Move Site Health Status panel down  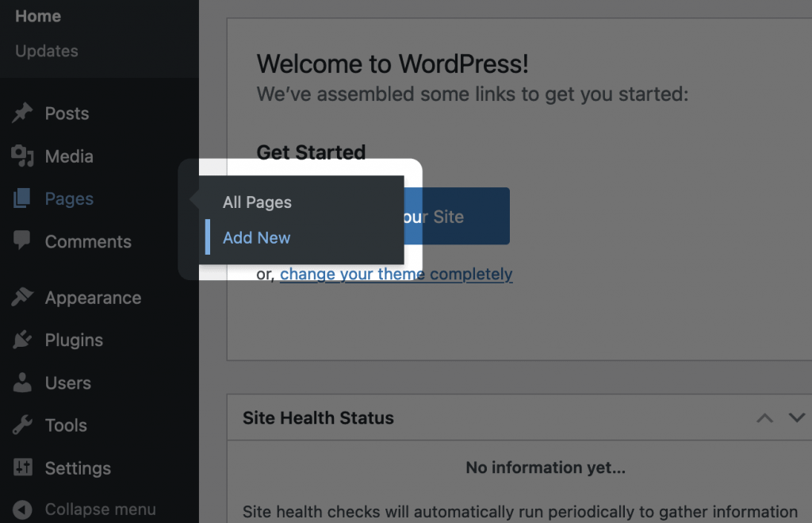[x=796, y=417]
